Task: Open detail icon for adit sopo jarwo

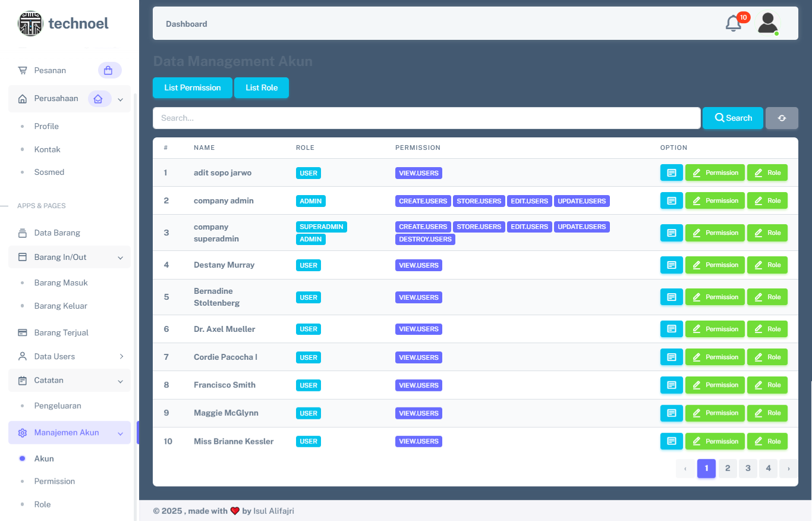Action: click(671, 172)
